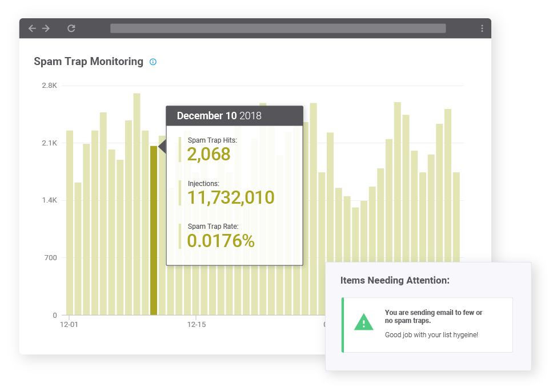Click the 2.8K y-axis label
Screen dimensions: 553x392
(49, 86)
